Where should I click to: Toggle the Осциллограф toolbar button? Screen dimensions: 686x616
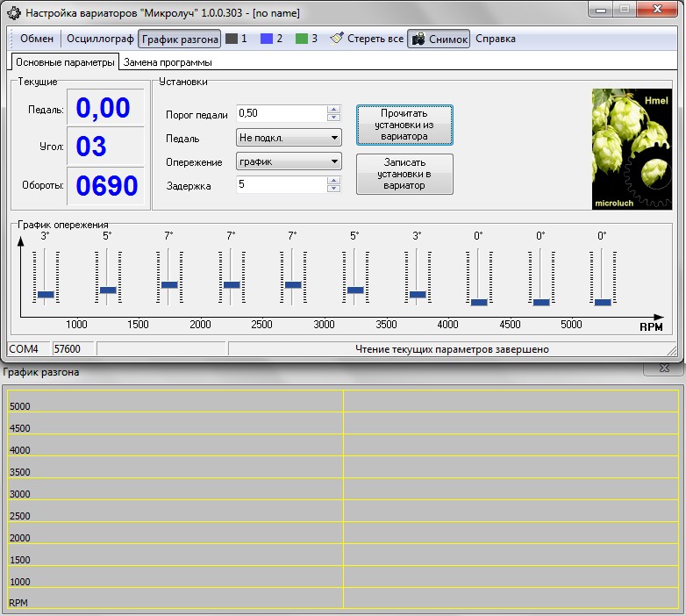click(x=99, y=39)
